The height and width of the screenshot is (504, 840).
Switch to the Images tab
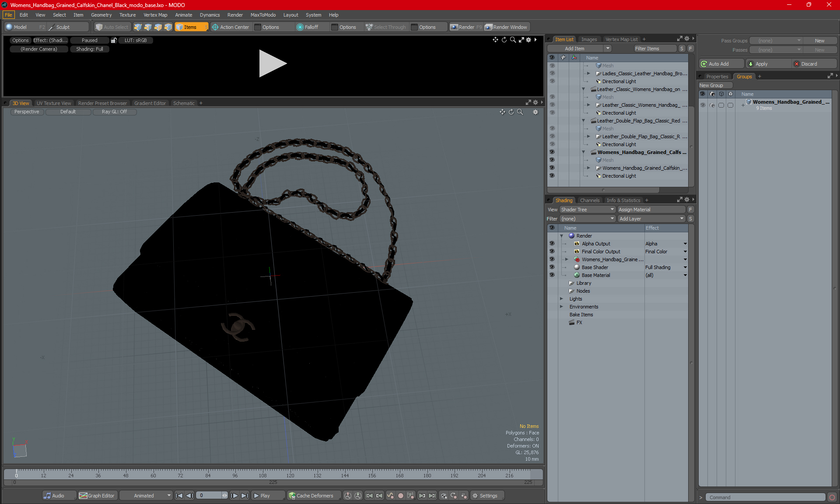[x=589, y=39]
